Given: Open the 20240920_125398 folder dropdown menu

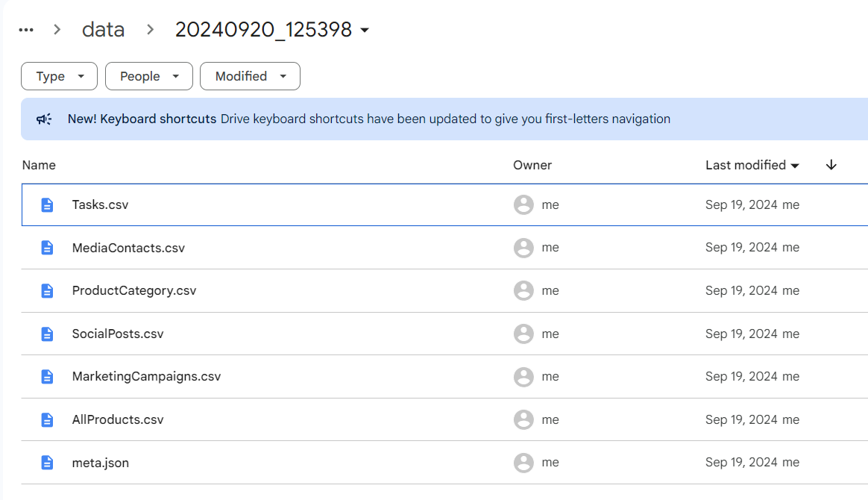Looking at the screenshot, I should [x=365, y=30].
